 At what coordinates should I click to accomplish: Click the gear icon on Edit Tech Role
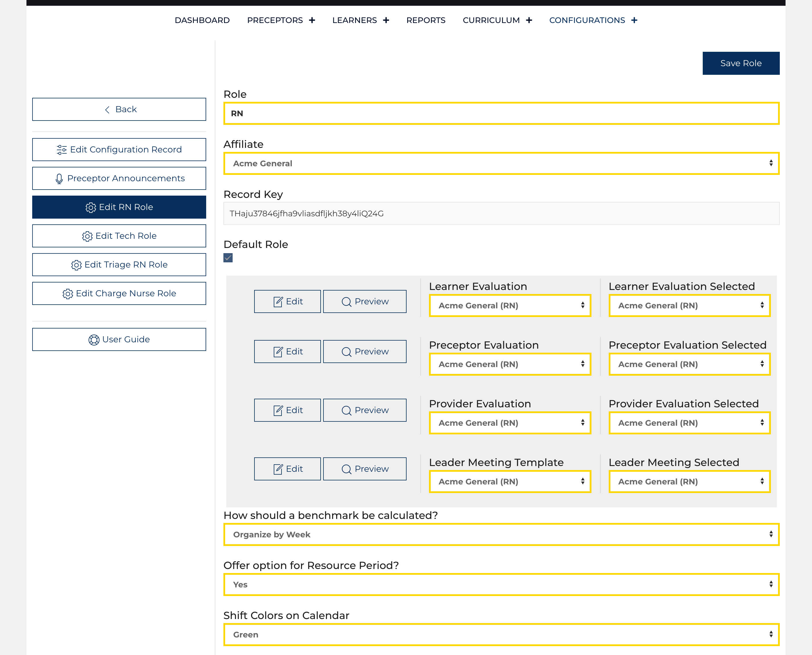pos(87,236)
